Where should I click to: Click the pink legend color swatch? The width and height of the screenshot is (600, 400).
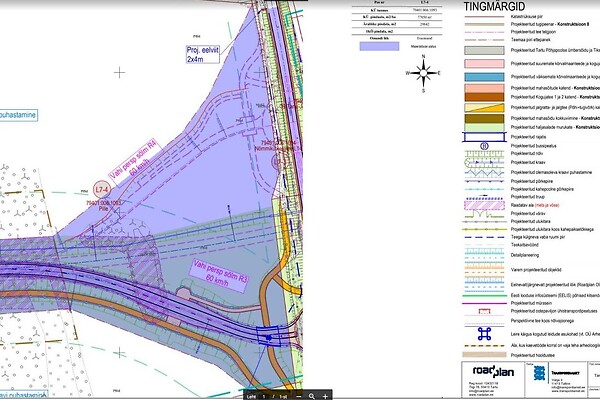[485, 63]
